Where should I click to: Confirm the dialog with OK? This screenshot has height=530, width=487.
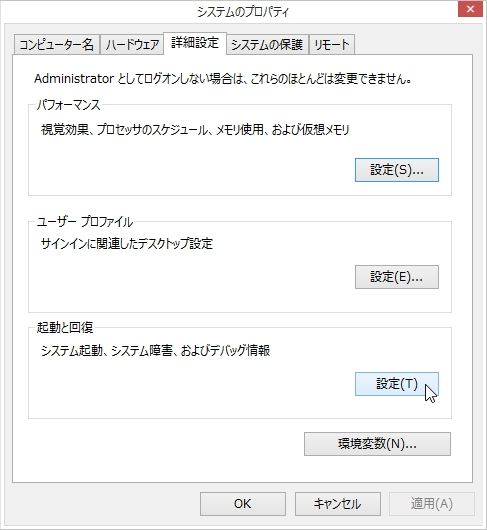[243, 504]
